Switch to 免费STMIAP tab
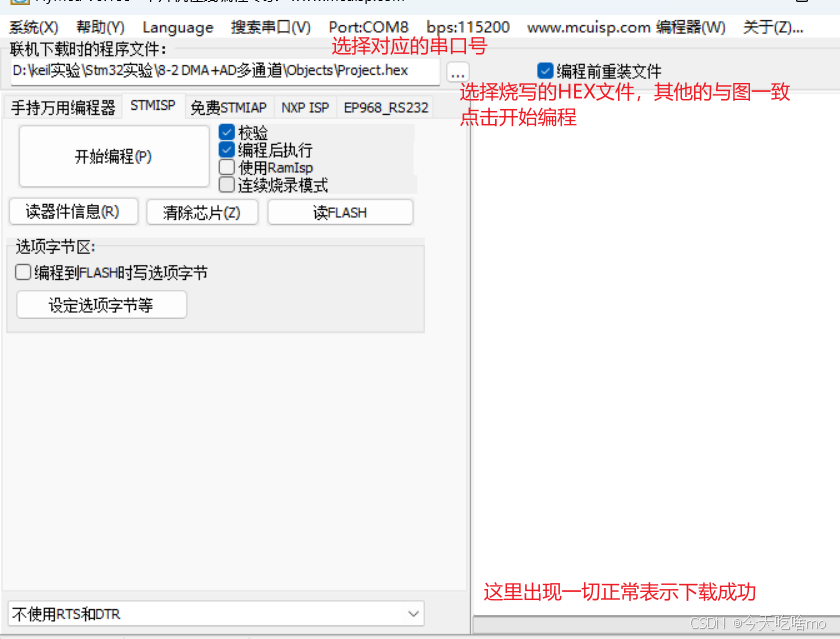This screenshot has width=840, height=639. pyautogui.click(x=229, y=107)
